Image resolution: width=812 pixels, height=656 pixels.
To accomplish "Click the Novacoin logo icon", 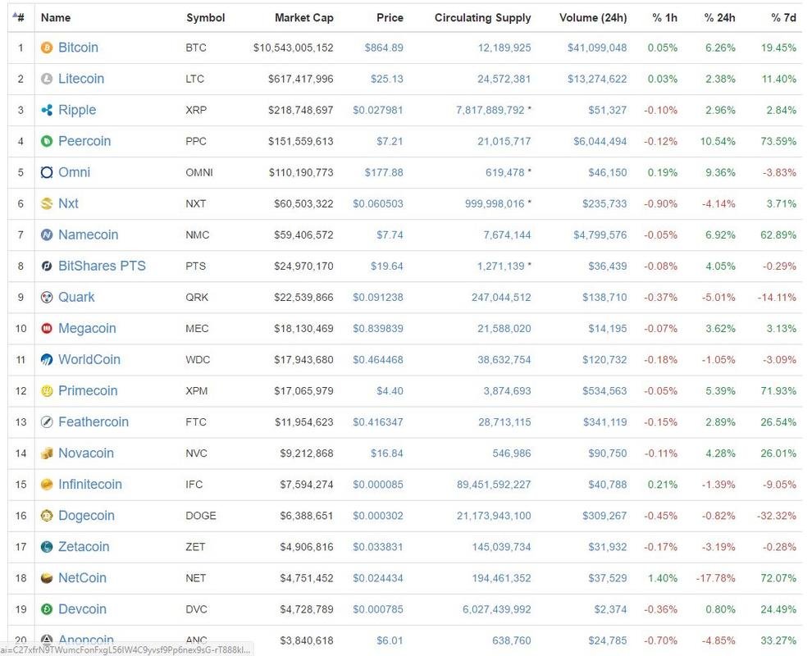I will pyautogui.click(x=47, y=453).
